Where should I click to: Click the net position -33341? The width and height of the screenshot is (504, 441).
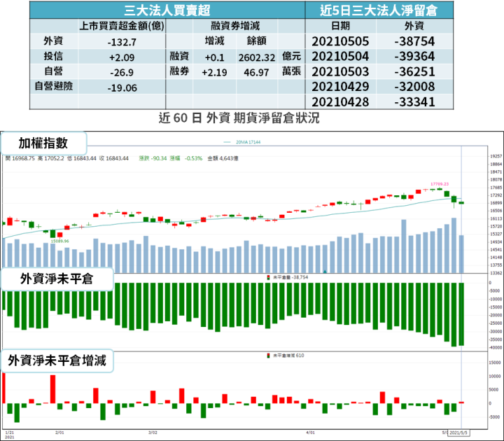coord(414,102)
